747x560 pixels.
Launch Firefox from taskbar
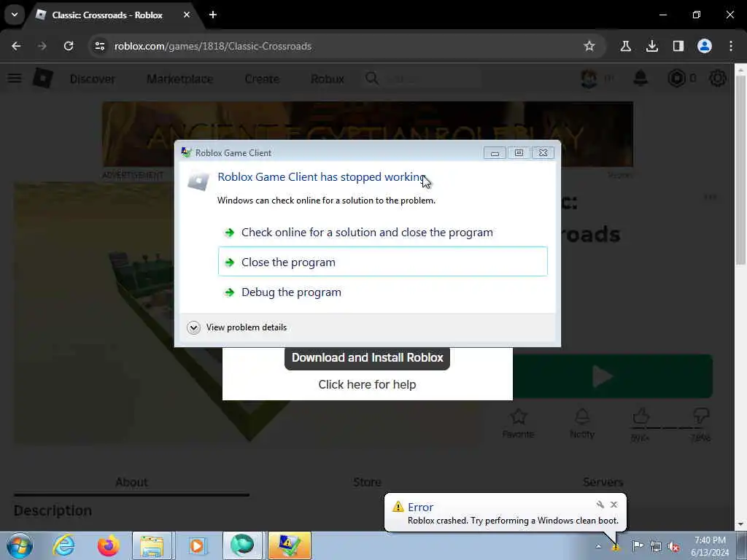[x=108, y=545]
